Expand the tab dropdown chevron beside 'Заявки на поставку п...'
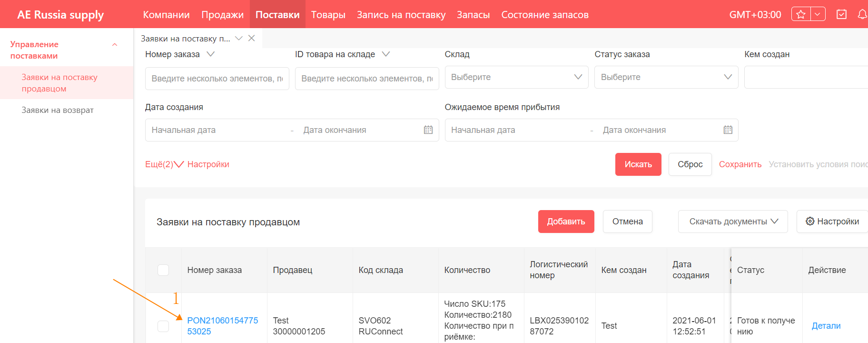Screen dimensions: 868x343 click(239, 38)
